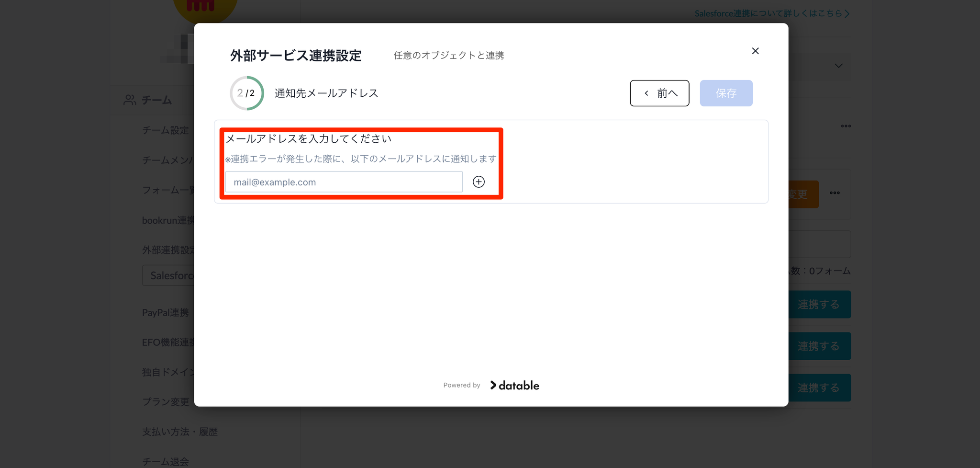Click the team people icon in sidebar
The width and height of the screenshot is (980, 468).
pos(129,100)
